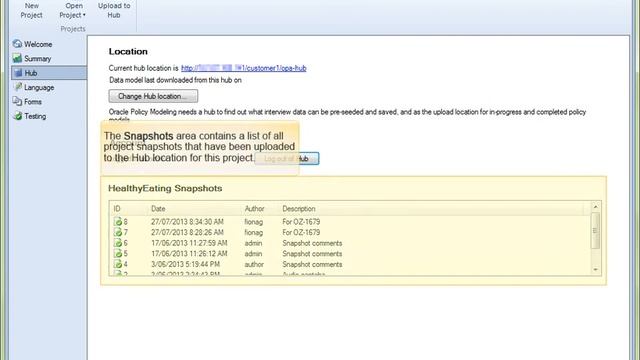The width and height of the screenshot is (640, 360).
Task: Select date 27/07/2013 8:28:26 AM
Action: pyautogui.click(x=187, y=232)
